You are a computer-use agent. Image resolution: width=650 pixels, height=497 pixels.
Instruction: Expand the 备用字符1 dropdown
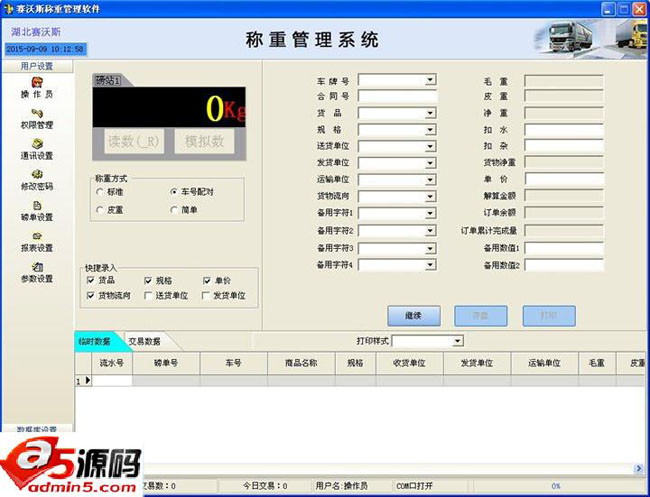click(x=431, y=213)
